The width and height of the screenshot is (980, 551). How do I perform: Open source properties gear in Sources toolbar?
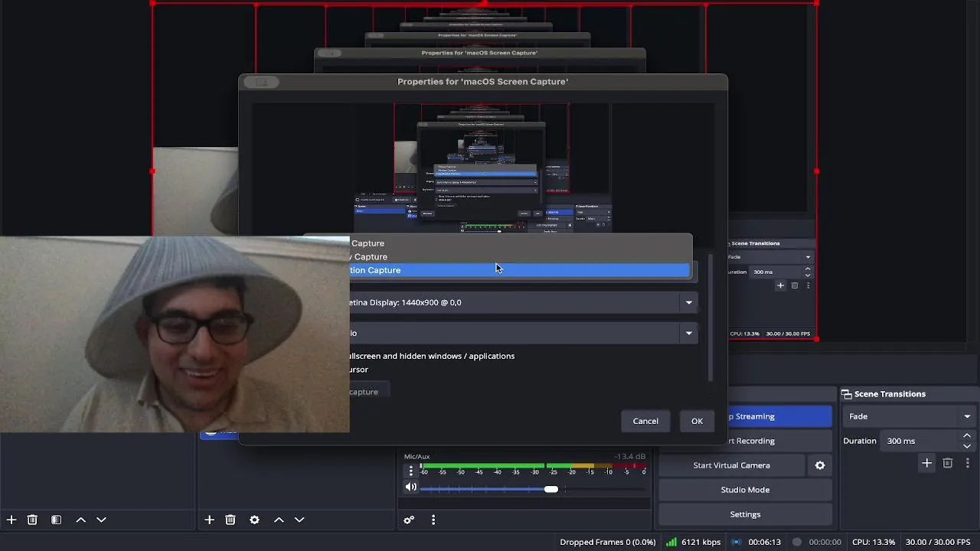(x=254, y=520)
